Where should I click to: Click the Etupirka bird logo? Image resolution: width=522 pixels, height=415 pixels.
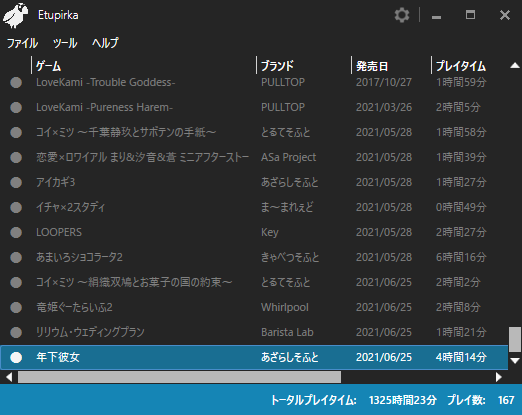[15, 15]
